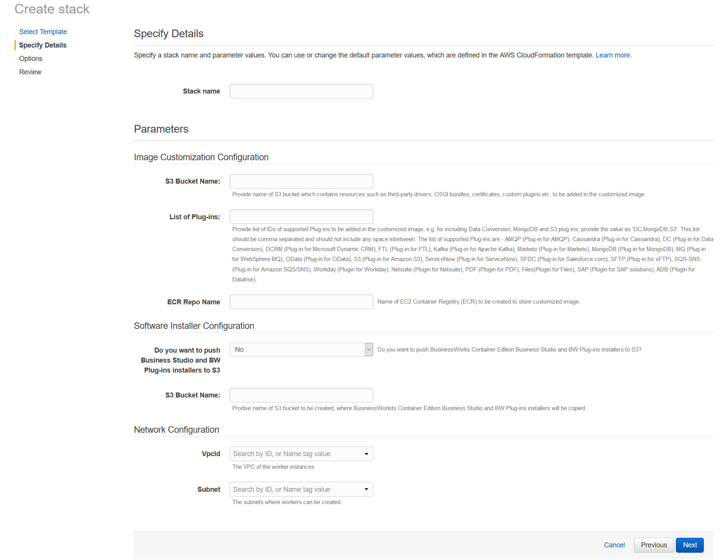Click the Parameters section heading
Viewport: 728px width, 560px height.
tap(161, 129)
